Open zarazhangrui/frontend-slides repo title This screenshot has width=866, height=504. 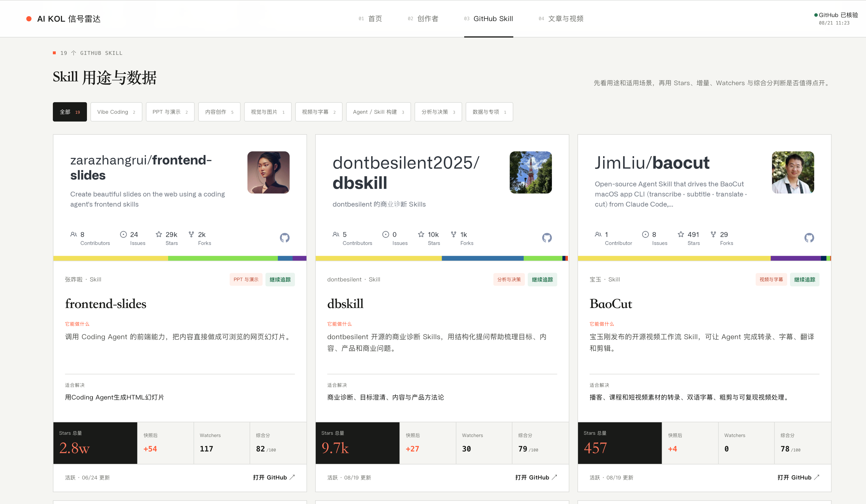click(x=141, y=167)
